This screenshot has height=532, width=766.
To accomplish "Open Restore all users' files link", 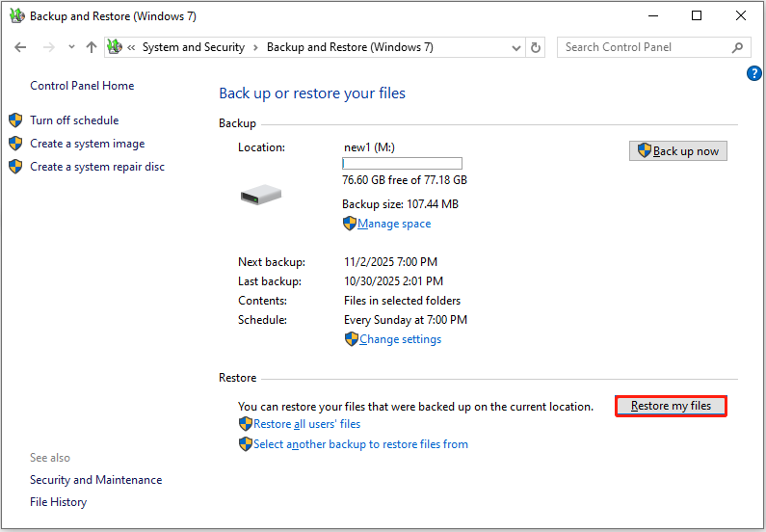I will [x=306, y=424].
